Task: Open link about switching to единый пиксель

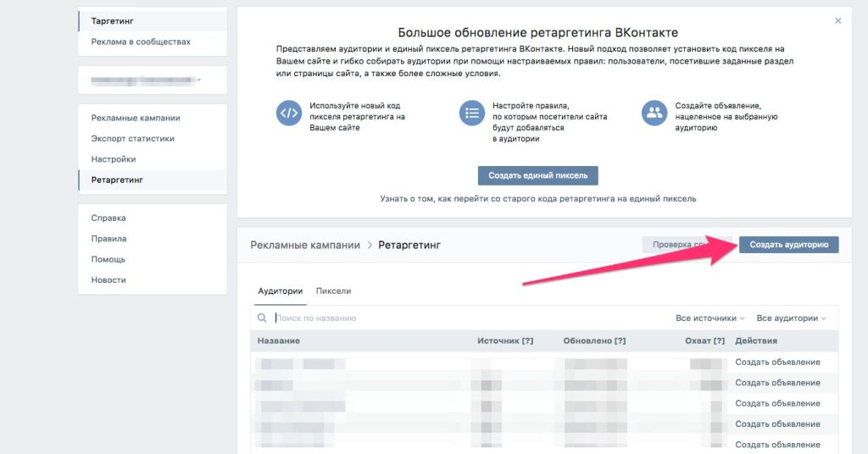Action: pyautogui.click(x=538, y=198)
